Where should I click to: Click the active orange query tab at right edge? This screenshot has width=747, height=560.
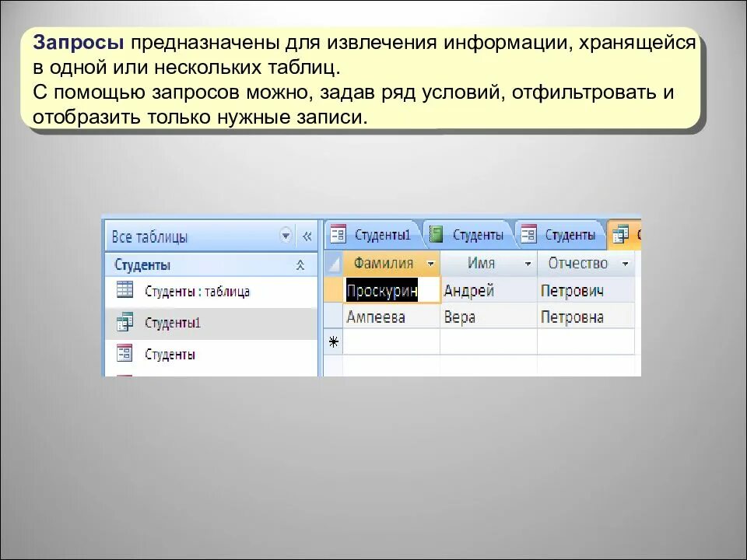(x=626, y=235)
